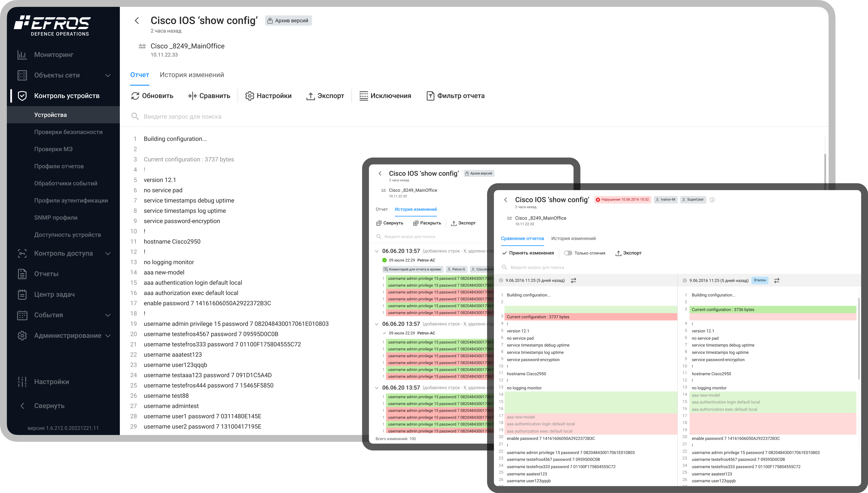868x493 pixels.
Task: Click Принять изменения checkmark button
Action: tap(528, 253)
